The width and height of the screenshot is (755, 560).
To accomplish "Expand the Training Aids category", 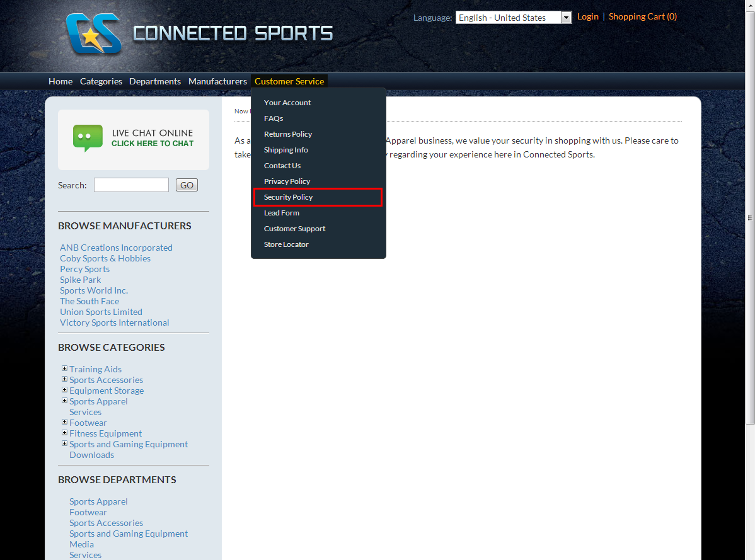I will coord(64,369).
